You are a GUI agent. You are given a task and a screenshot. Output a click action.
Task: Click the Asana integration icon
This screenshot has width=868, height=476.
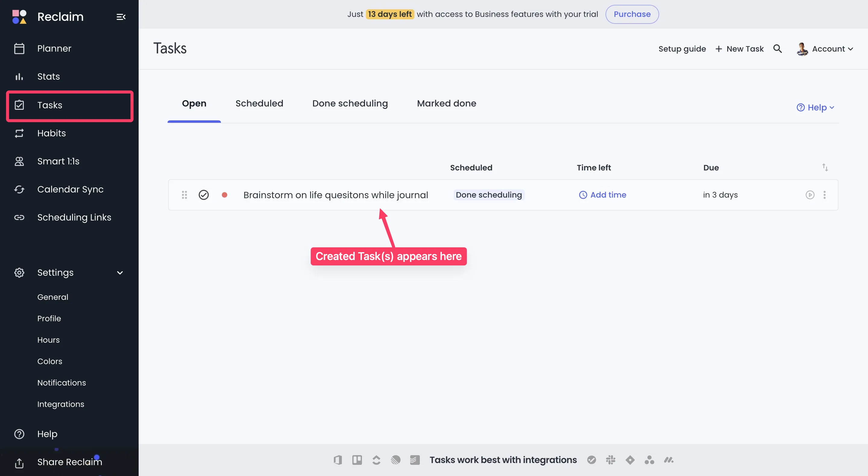tap(649, 460)
